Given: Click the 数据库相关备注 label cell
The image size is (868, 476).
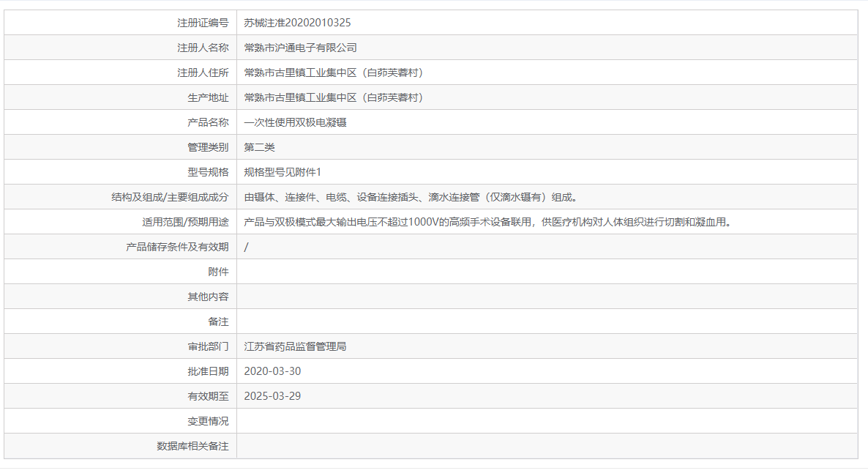Looking at the screenshot, I should (x=193, y=446).
